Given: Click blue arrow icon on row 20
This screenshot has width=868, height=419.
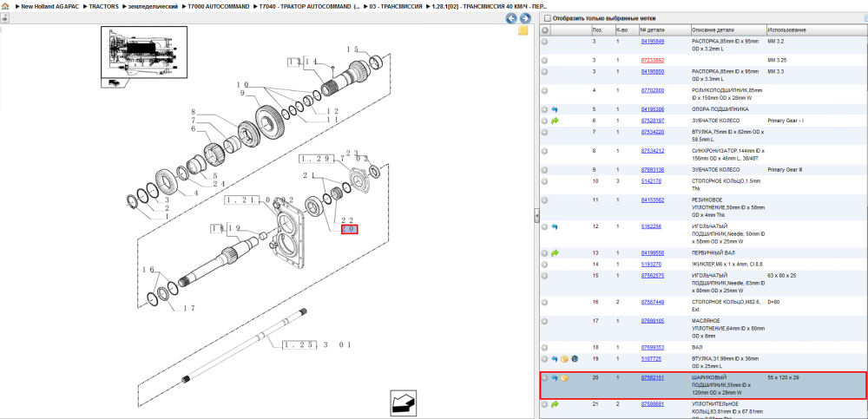Looking at the screenshot, I should [x=555, y=378].
